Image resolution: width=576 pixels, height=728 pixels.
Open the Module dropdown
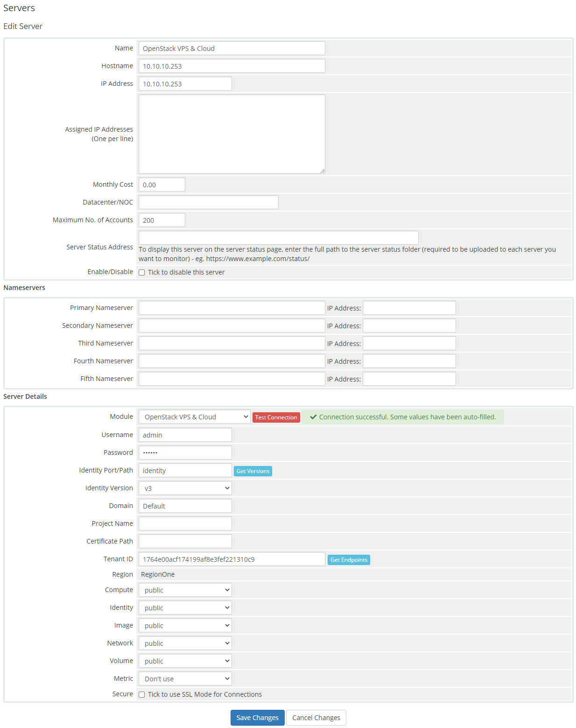click(x=195, y=417)
